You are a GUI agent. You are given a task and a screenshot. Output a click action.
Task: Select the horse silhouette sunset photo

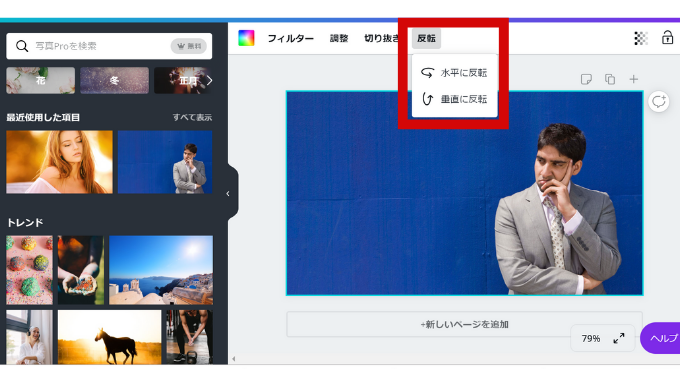coord(109,337)
